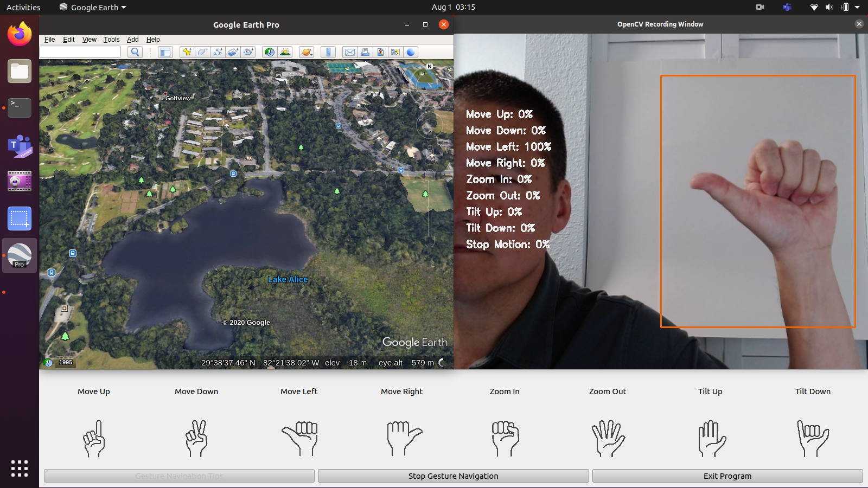Viewport: 868px width, 488px height.
Task: Click the Email envelope icon
Action: pyautogui.click(x=350, y=52)
